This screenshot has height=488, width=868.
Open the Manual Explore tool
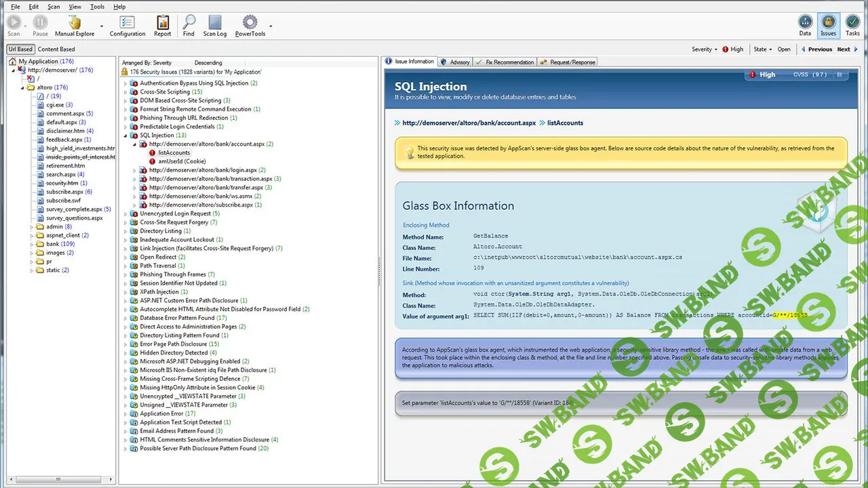pos(74,26)
